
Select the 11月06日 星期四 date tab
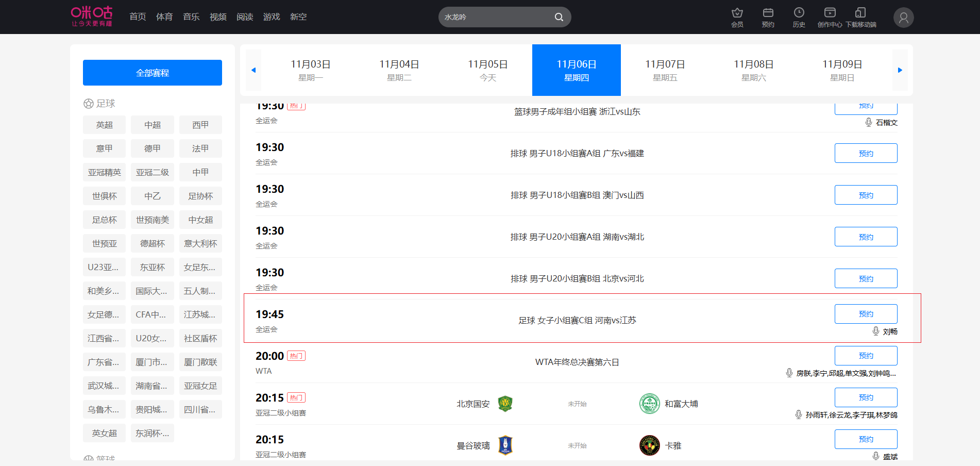[x=577, y=70]
